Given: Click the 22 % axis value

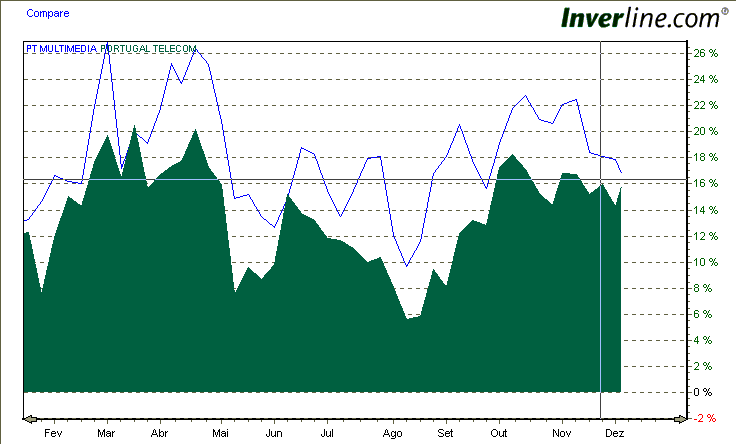Looking at the screenshot, I should (x=706, y=105).
